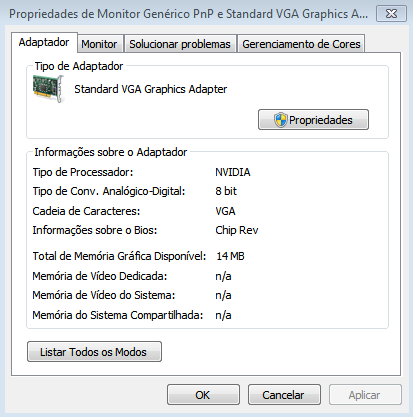Switch to the Adaptador tab

pyautogui.click(x=44, y=42)
